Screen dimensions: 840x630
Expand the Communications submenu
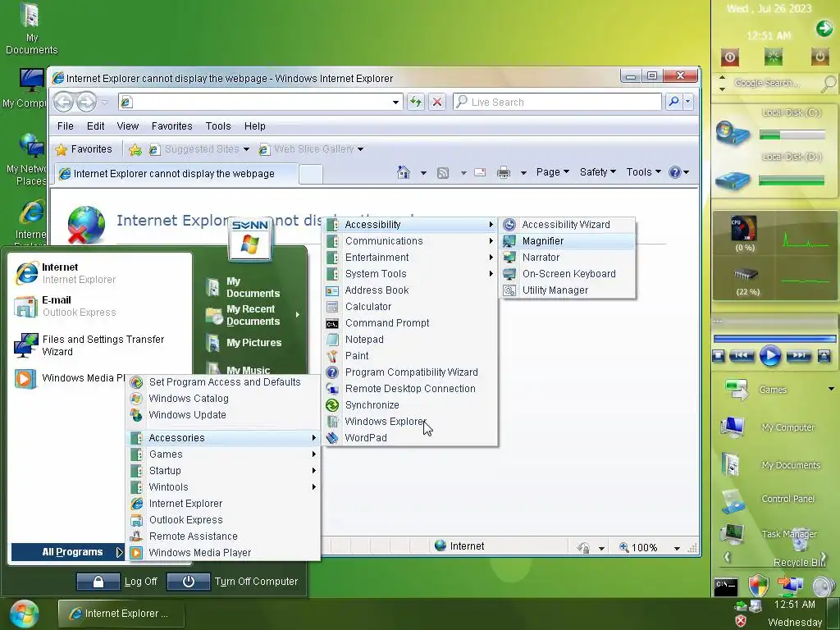(410, 241)
